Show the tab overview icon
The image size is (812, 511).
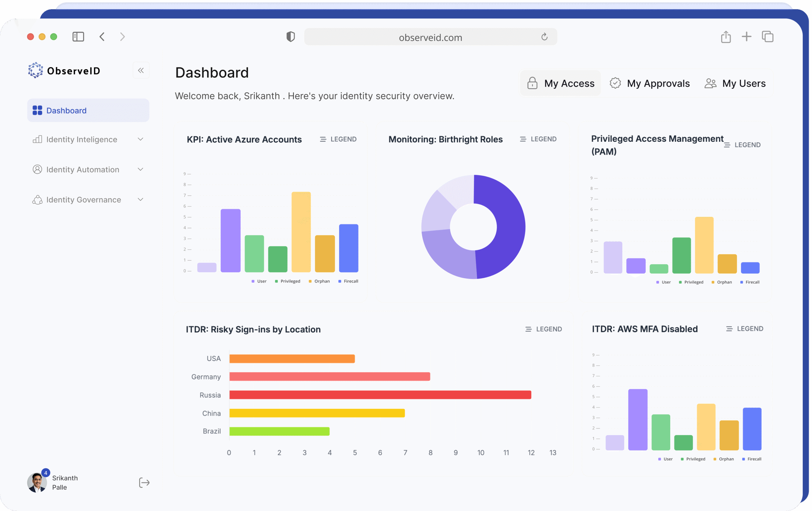(x=768, y=37)
